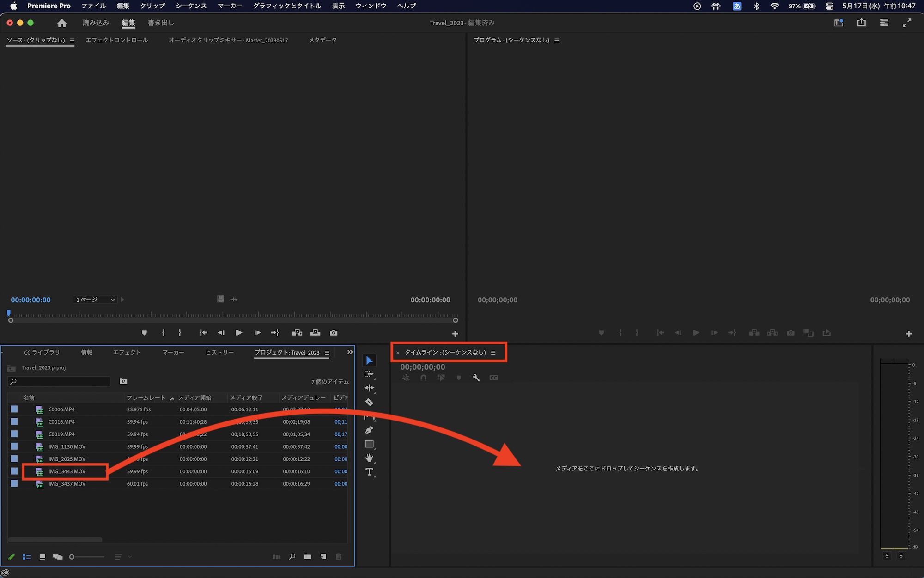Toggle label checkbox for C0006.MP4
This screenshot has height=578, width=924.
click(14, 409)
